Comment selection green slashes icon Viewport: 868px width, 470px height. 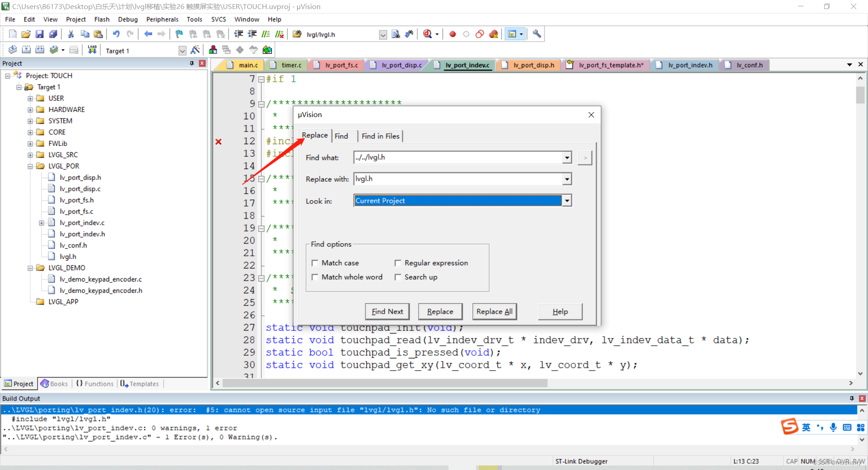click(x=266, y=34)
